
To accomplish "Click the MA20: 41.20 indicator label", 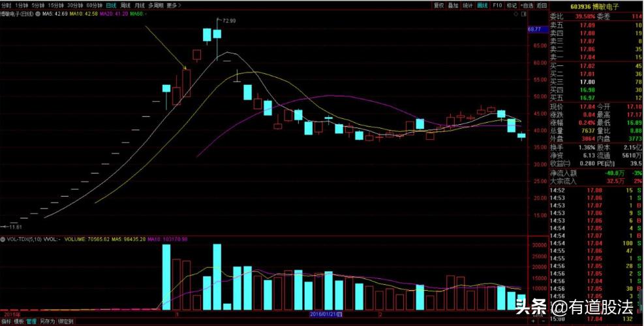I will click(114, 14).
